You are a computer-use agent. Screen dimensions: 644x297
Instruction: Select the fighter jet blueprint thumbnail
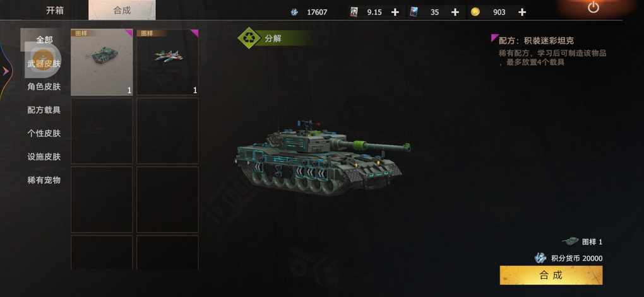pyautogui.click(x=167, y=62)
